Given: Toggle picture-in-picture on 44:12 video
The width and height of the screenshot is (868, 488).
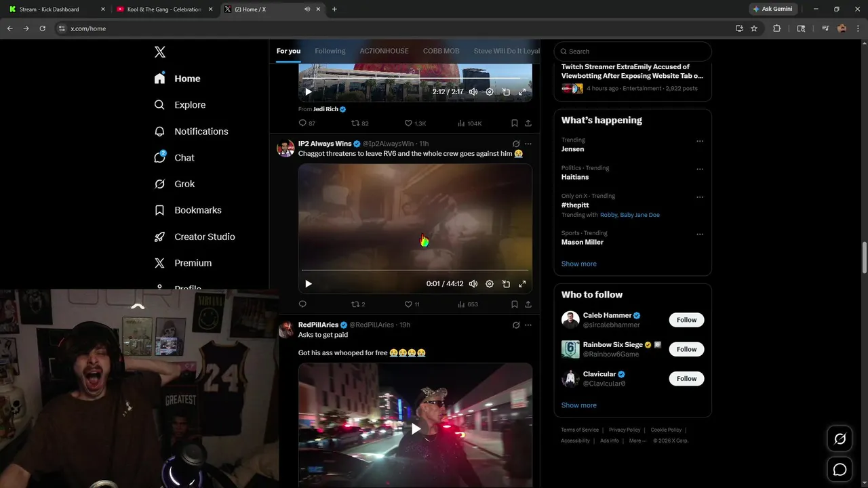Looking at the screenshot, I should 506,284.
